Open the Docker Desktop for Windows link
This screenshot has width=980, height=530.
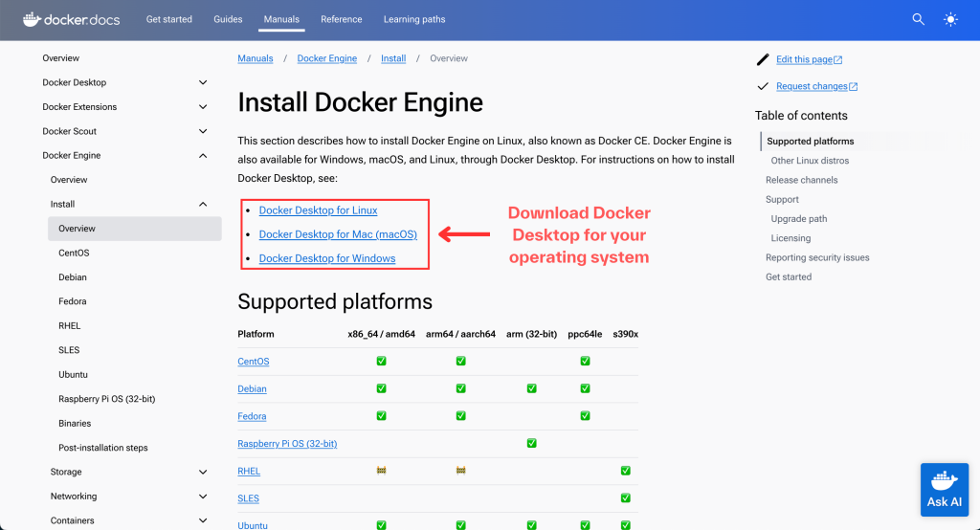point(327,258)
